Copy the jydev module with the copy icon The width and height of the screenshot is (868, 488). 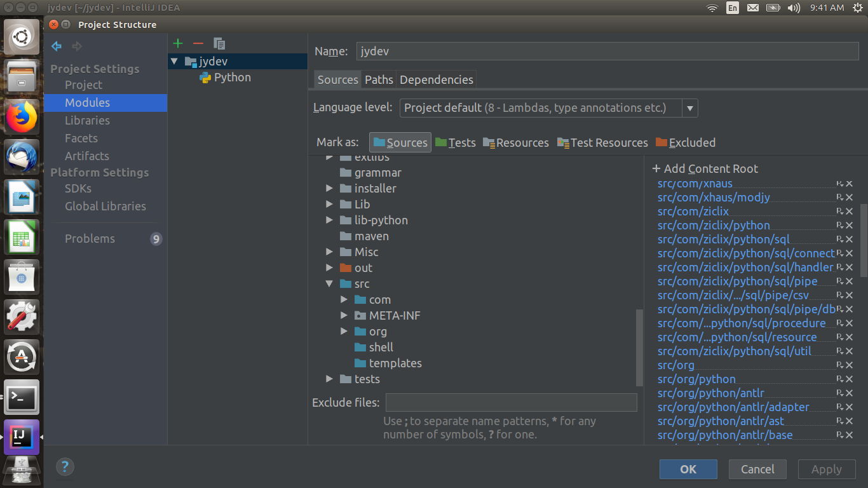click(219, 44)
